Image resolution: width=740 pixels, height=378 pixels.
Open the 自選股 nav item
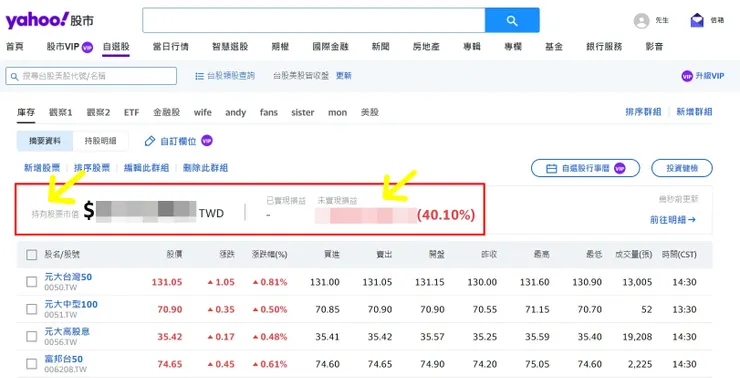point(116,46)
